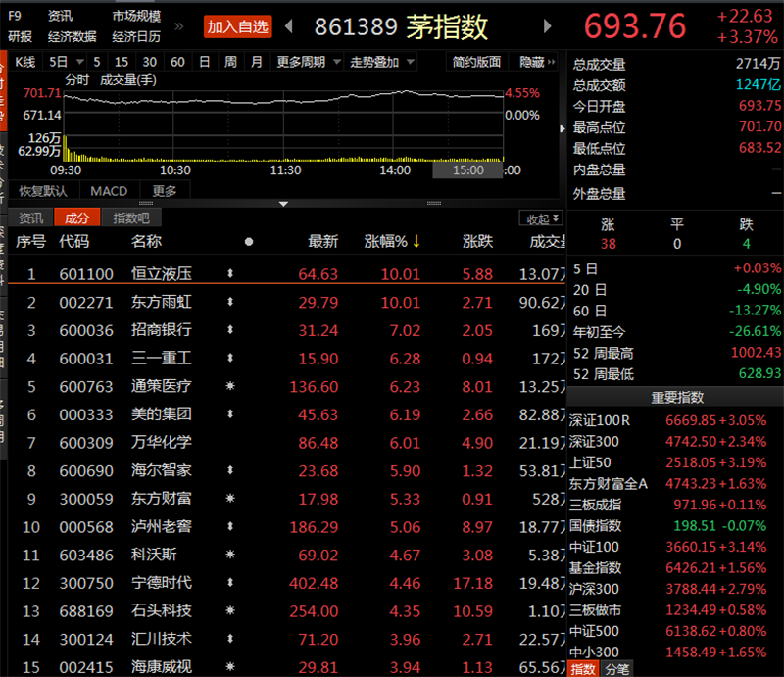Screen dimensions: 784x677
Task: Click the marker icon in 东方雨虹 row
Action: click(x=230, y=302)
